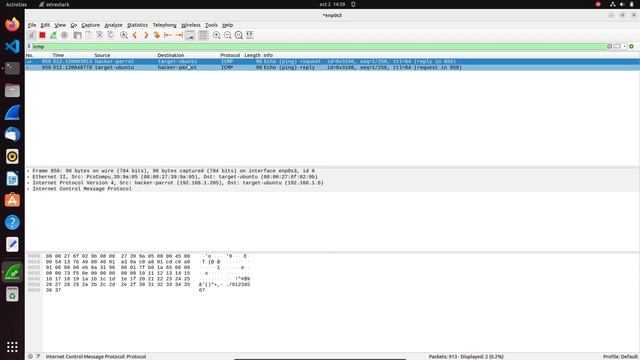
Task: Click the Start capture shark fin icon
Action: coord(31,35)
